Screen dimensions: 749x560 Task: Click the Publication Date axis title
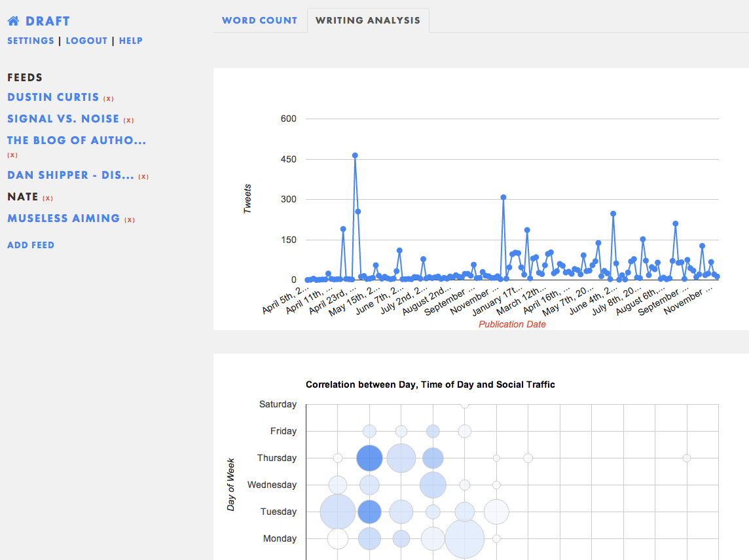[x=512, y=324]
